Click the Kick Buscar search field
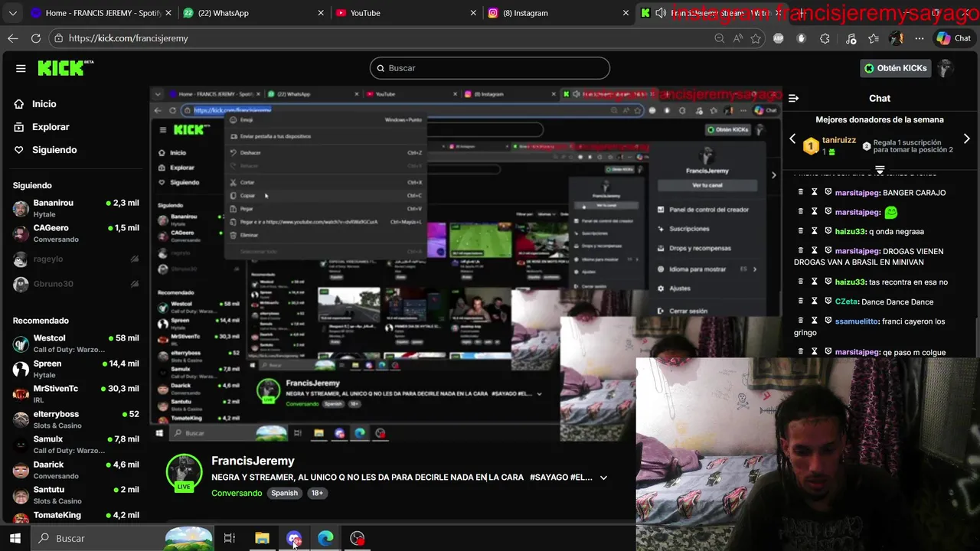 point(490,68)
